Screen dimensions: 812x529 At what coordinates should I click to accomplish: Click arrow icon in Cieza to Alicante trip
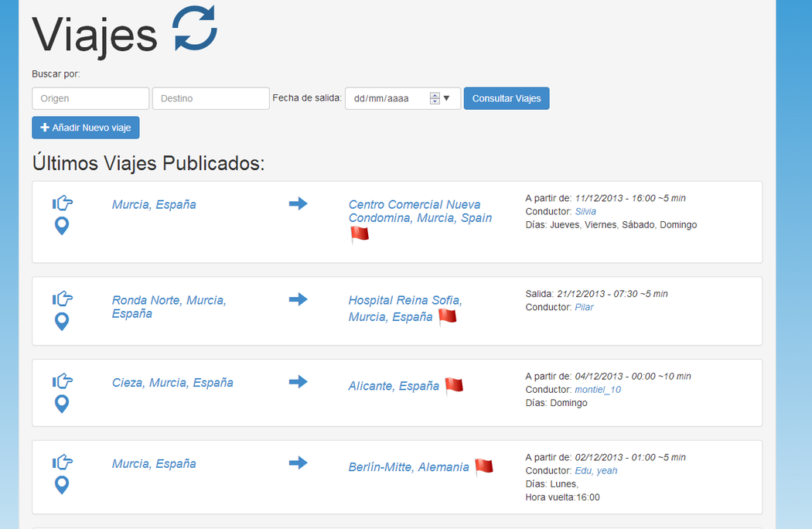[298, 381]
